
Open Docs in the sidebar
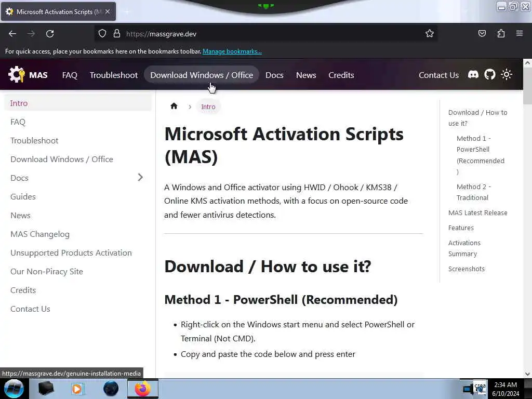pos(19,178)
